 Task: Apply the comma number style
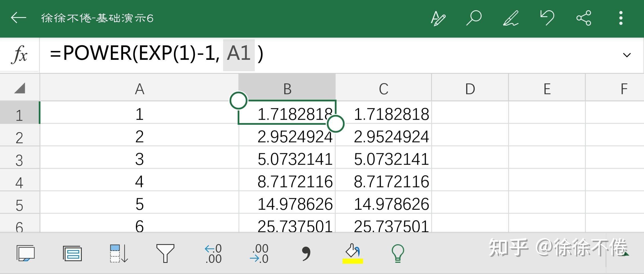click(x=306, y=254)
